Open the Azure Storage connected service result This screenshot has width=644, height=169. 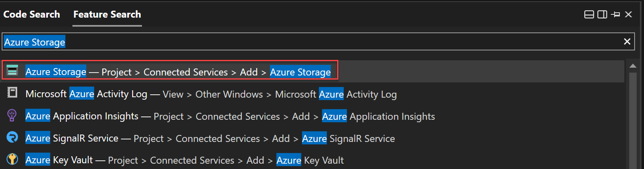click(313, 71)
